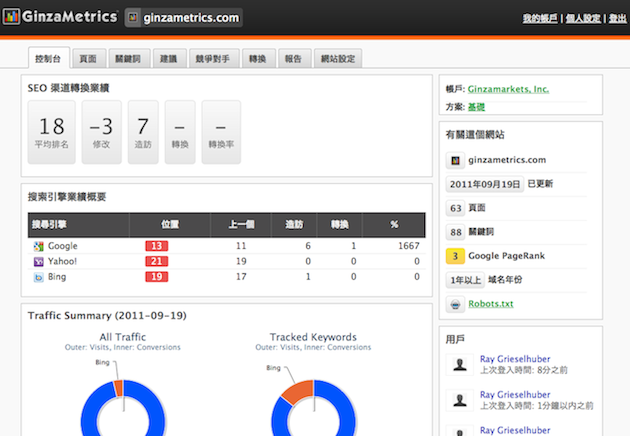This screenshot has width=630, height=436.
Task: Click the 18 平均排名 metric tile
Action: pos(51,132)
